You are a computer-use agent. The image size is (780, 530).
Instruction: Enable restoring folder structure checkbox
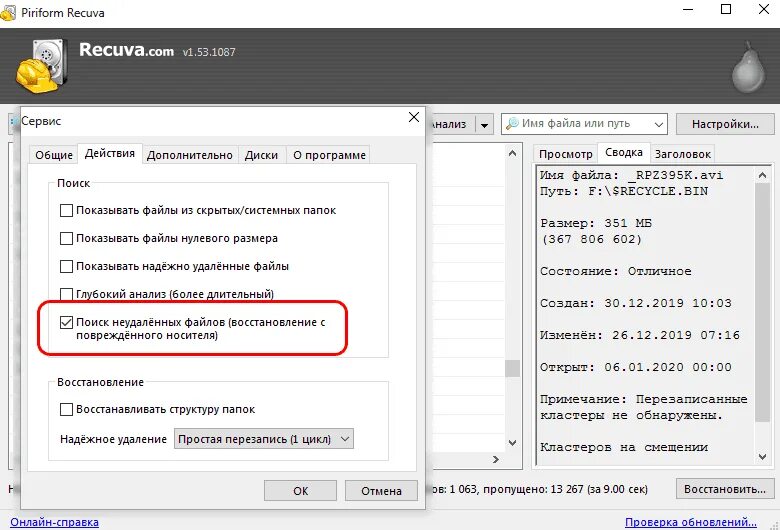click(x=66, y=409)
